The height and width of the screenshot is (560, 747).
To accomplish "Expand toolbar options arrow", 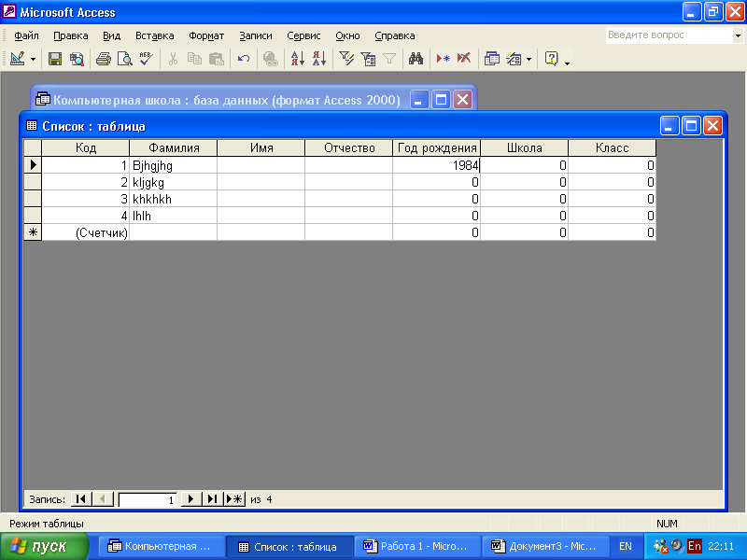I will tap(567, 62).
